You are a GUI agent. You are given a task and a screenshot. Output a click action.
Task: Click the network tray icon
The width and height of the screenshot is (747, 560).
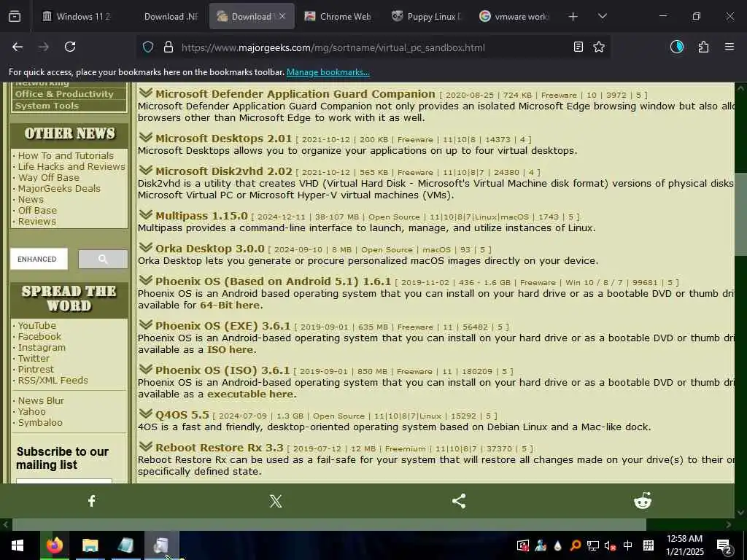coord(592,545)
